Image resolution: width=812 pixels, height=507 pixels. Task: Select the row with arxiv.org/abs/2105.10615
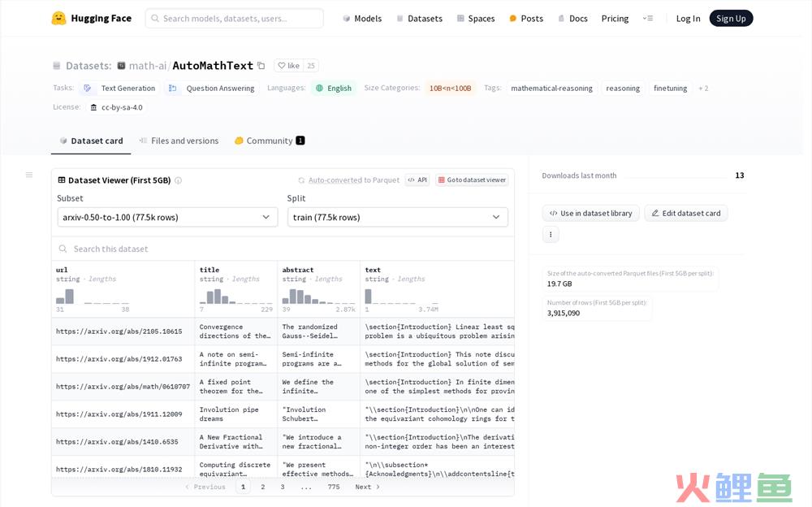click(x=283, y=331)
